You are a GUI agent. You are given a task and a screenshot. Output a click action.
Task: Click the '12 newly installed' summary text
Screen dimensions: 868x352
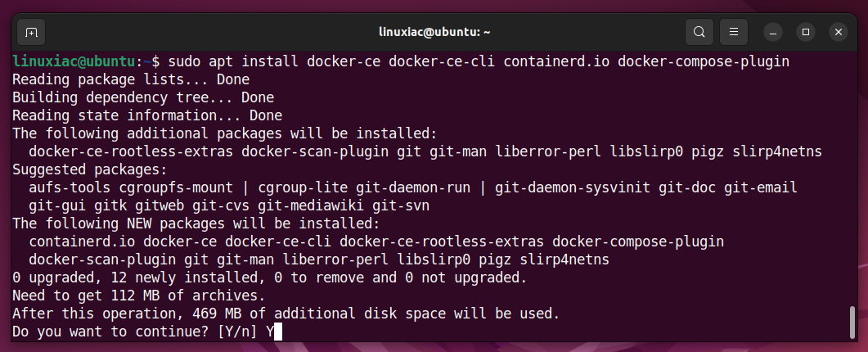pyautogui.click(x=183, y=278)
